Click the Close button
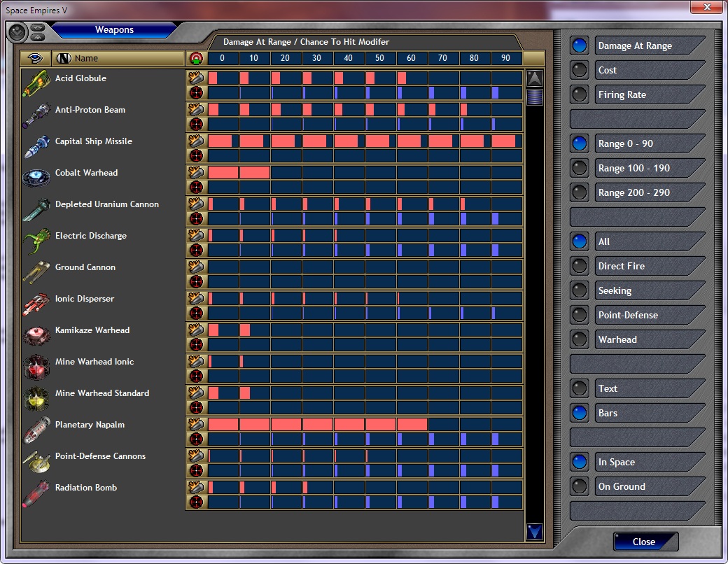The width and height of the screenshot is (728, 564). tap(645, 542)
